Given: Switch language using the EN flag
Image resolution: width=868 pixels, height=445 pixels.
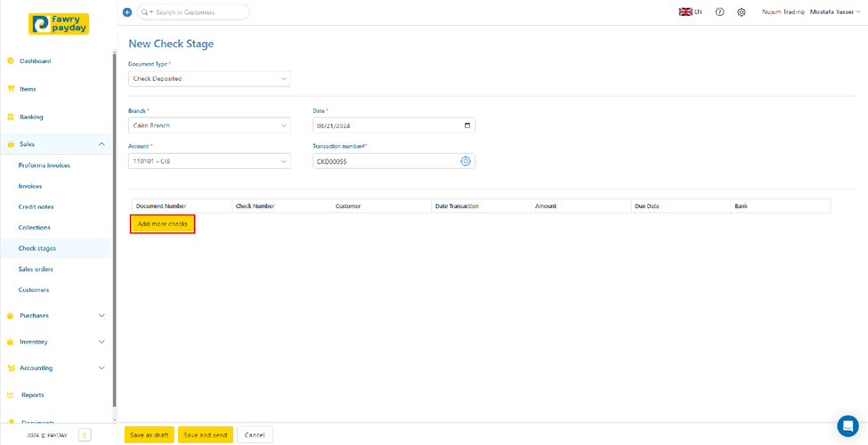Looking at the screenshot, I should (x=690, y=12).
